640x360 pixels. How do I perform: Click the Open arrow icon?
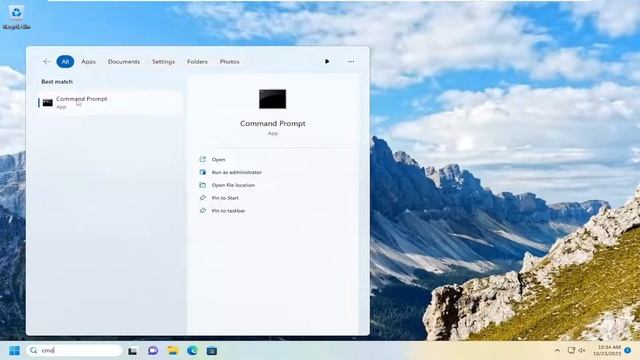tap(202, 159)
